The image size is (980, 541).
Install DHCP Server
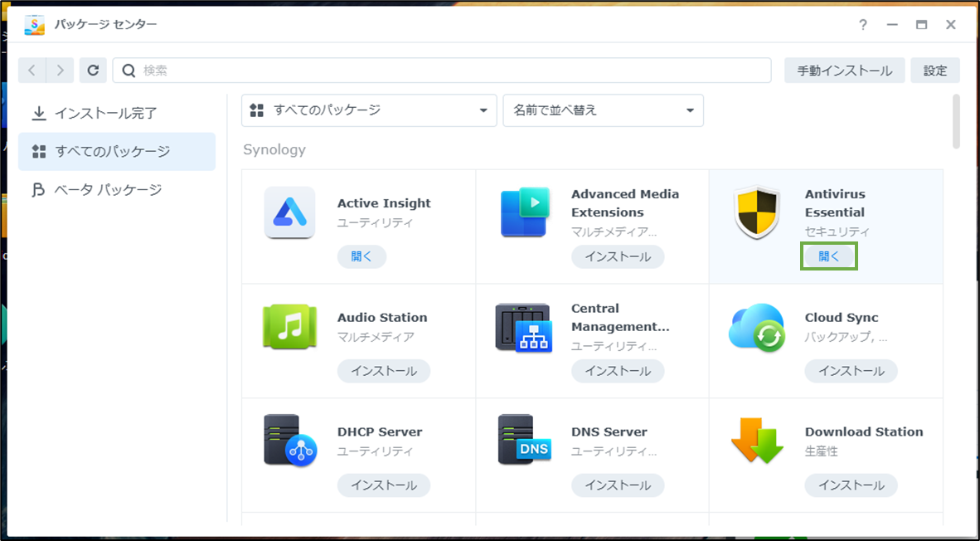pyautogui.click(x=384, y=485)
